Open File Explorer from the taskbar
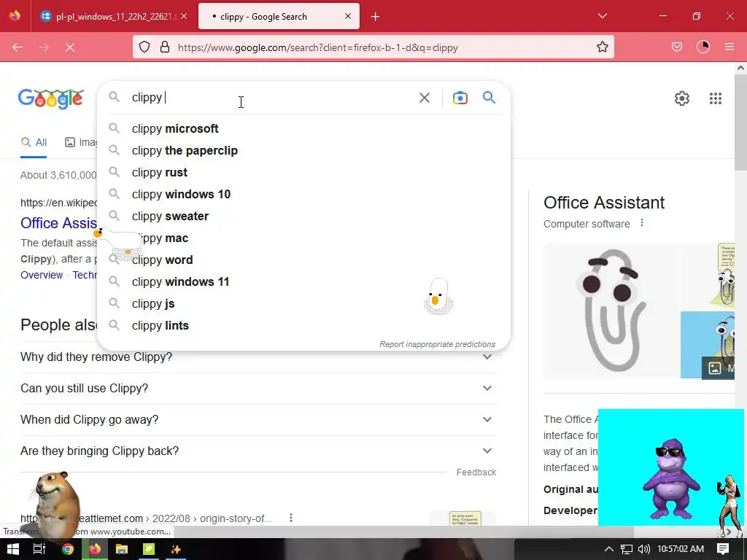Image resolution: width=747 pixels, height=560 pixels. point(122,549)
